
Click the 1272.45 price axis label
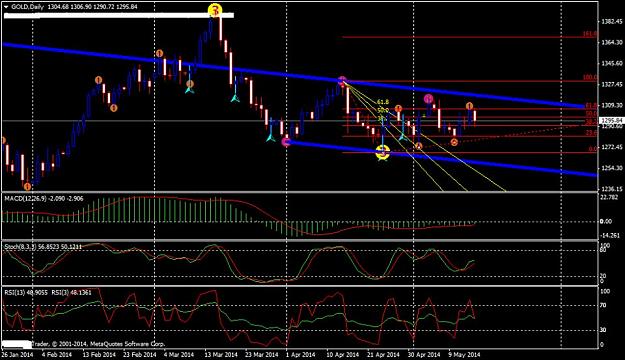pyautogui.click(x=611, y=148)
